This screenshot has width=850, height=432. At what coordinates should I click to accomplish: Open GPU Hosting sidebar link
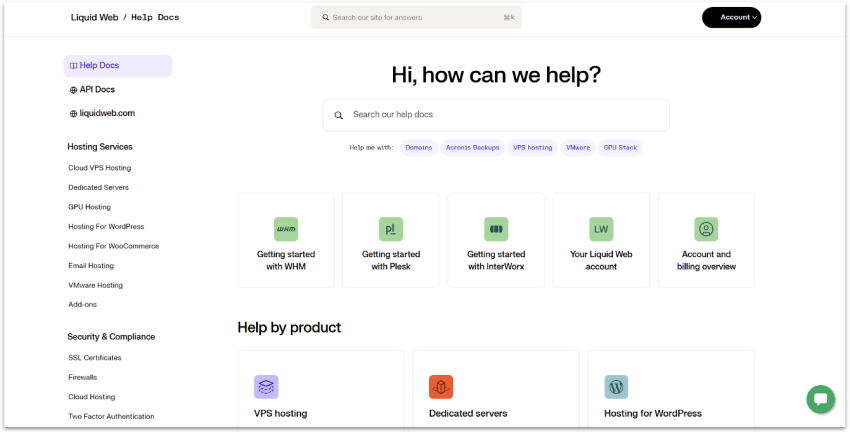click(x=89, y=207)
